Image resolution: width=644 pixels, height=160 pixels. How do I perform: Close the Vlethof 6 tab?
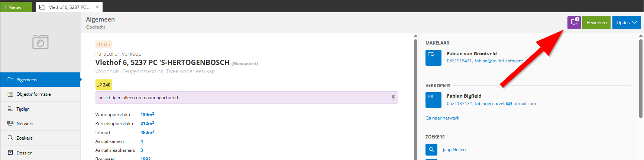97,7
